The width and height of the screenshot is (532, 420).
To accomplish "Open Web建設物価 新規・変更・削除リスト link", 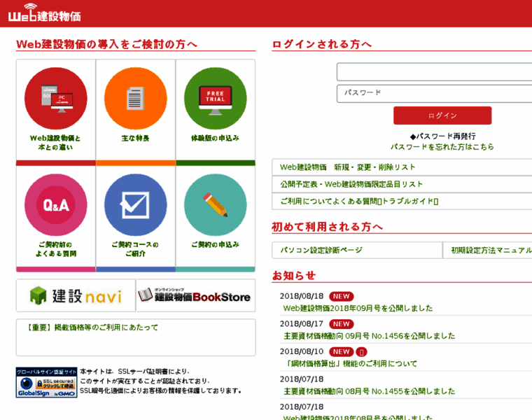I will click(x=347, y=167).
